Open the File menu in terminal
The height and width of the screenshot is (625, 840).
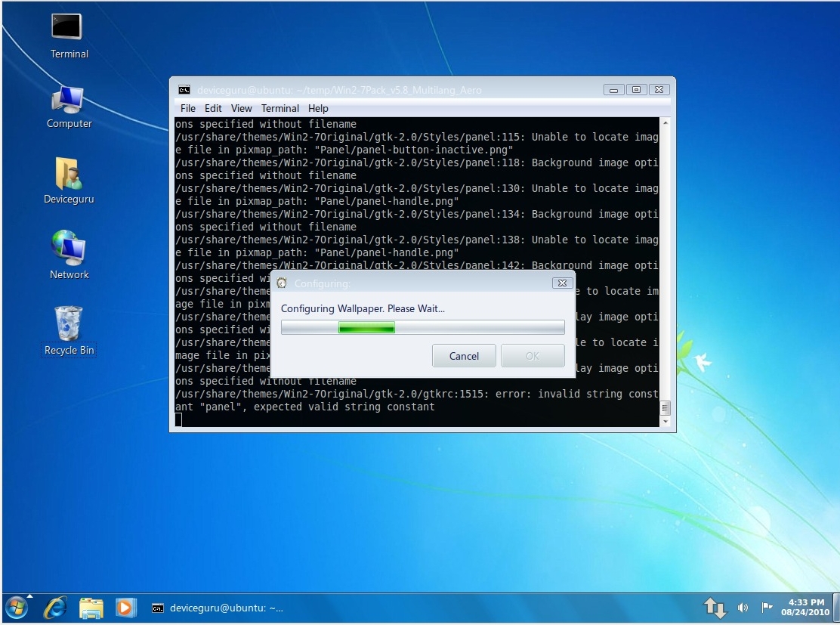point(188,108)
